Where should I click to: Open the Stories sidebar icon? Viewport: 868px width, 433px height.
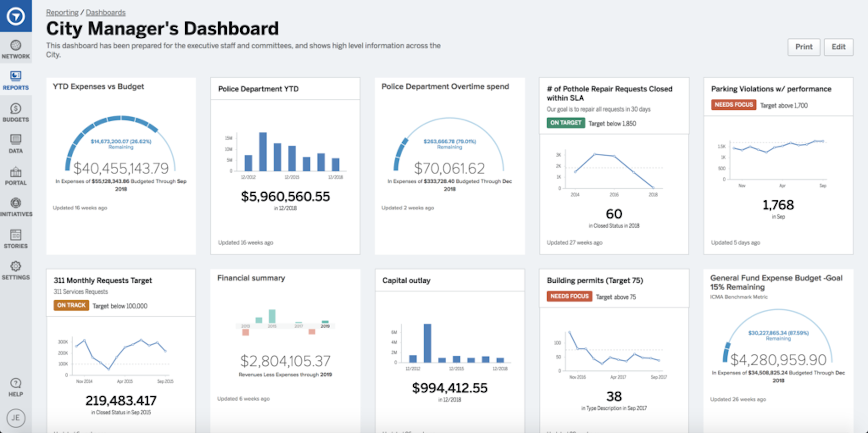tap(16, 235)
